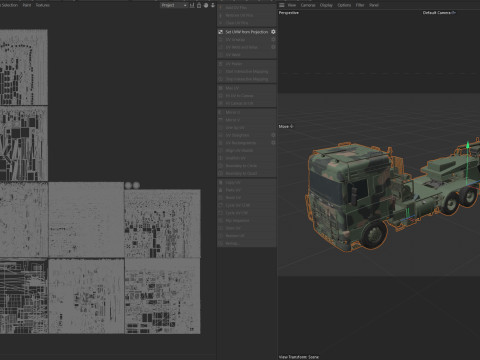Open the UV Unwrap options gear
This screenshot has width=480, height=360.
[x=273, y=39]
